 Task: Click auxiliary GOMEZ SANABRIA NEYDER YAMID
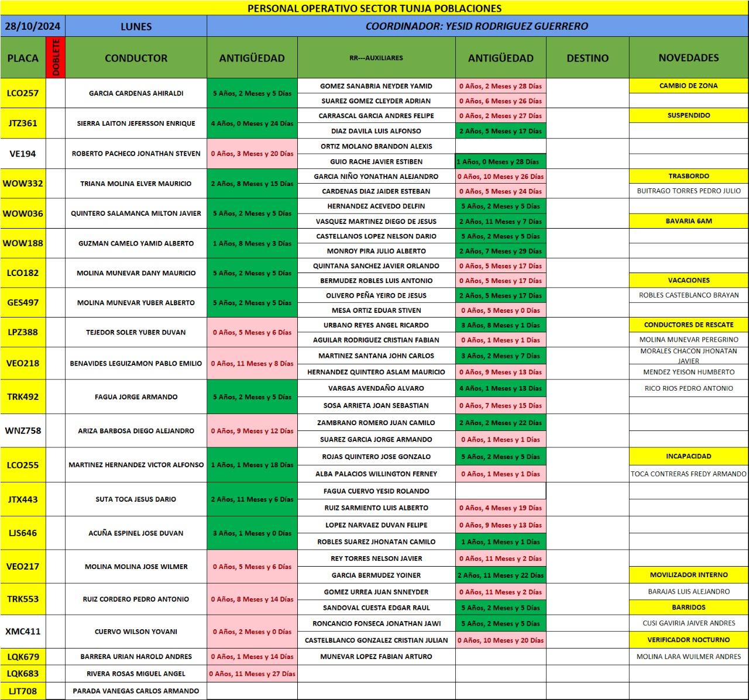point(376,86)
